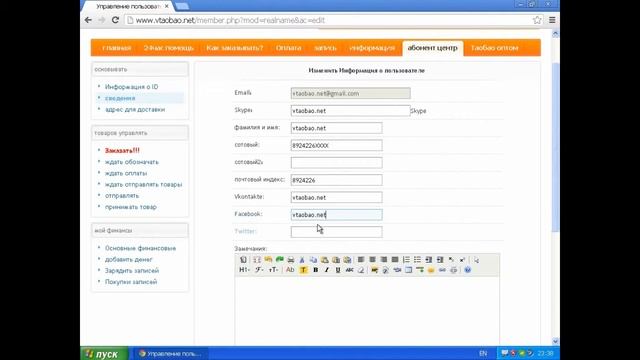640x360 pixels.
Task: Click into the Vkontakte input field
Action: pos(336,197)
